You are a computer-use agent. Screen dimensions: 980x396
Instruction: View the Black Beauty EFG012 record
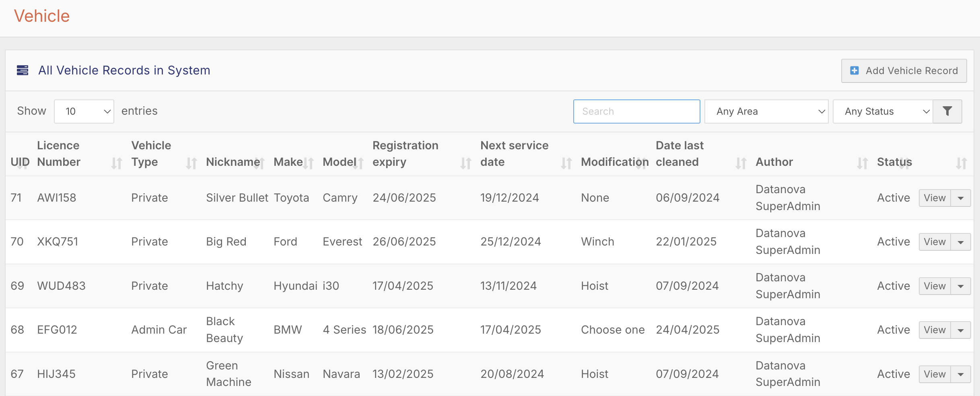pos(935,330)
